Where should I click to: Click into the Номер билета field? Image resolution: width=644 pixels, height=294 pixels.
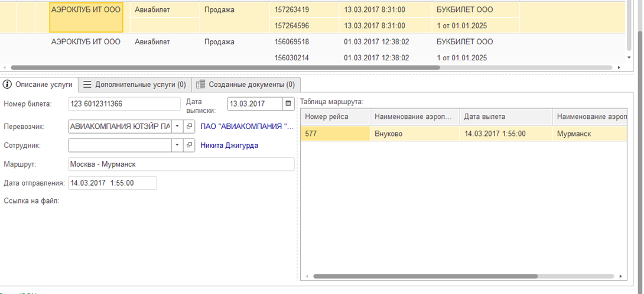124,104
